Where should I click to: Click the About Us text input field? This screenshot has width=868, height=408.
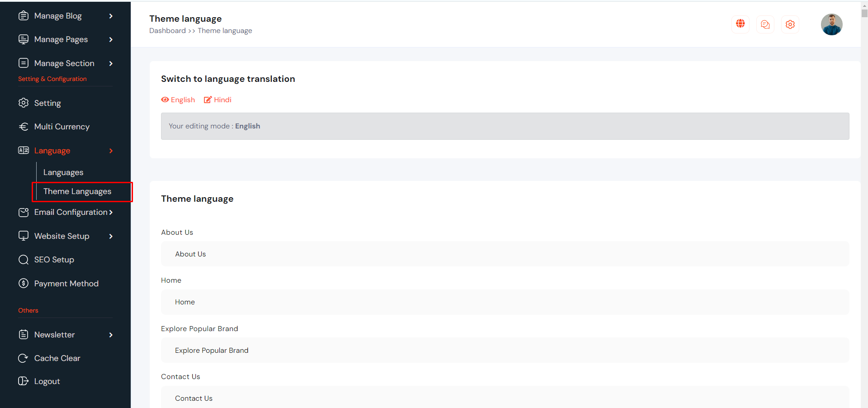pos(505,254)
